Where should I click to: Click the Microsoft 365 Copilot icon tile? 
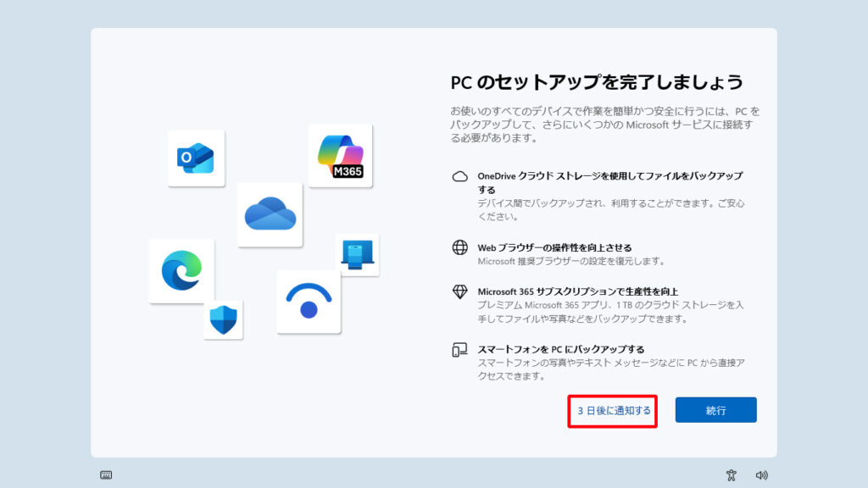point(341,156)
